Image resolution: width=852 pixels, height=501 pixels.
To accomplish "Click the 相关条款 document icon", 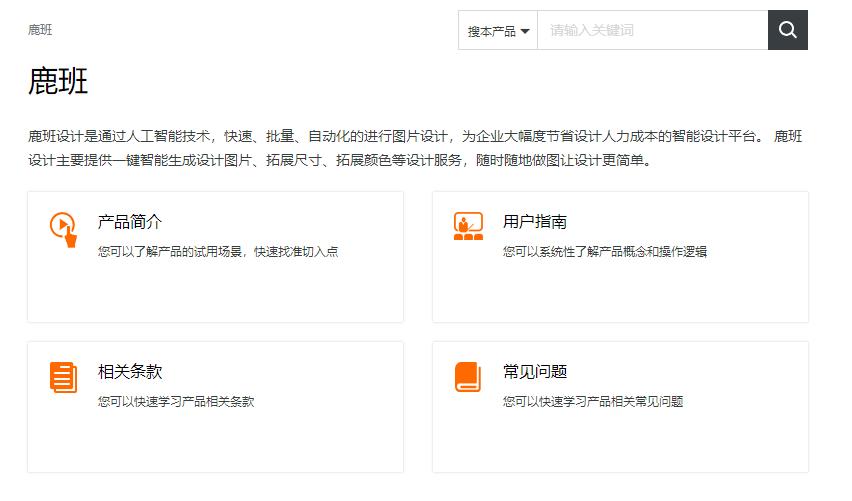I will [x=64, y=377].
